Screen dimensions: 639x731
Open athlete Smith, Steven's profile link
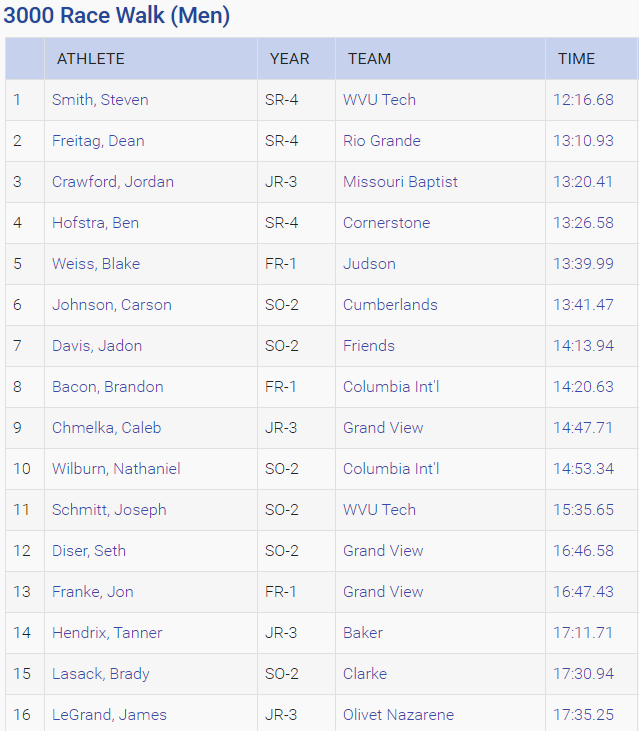coord(100,100)
